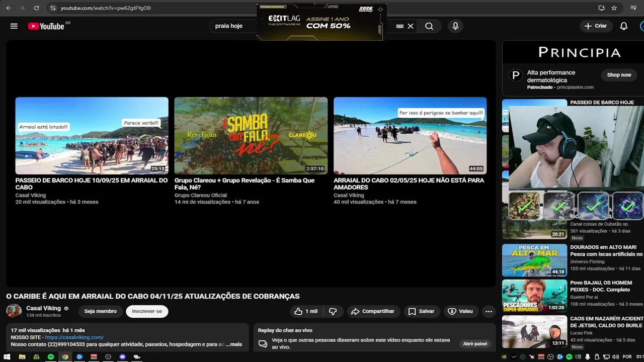Run search with the magnifier button
The width and height of the screenshot is (644, 362).
click(429, 26)
